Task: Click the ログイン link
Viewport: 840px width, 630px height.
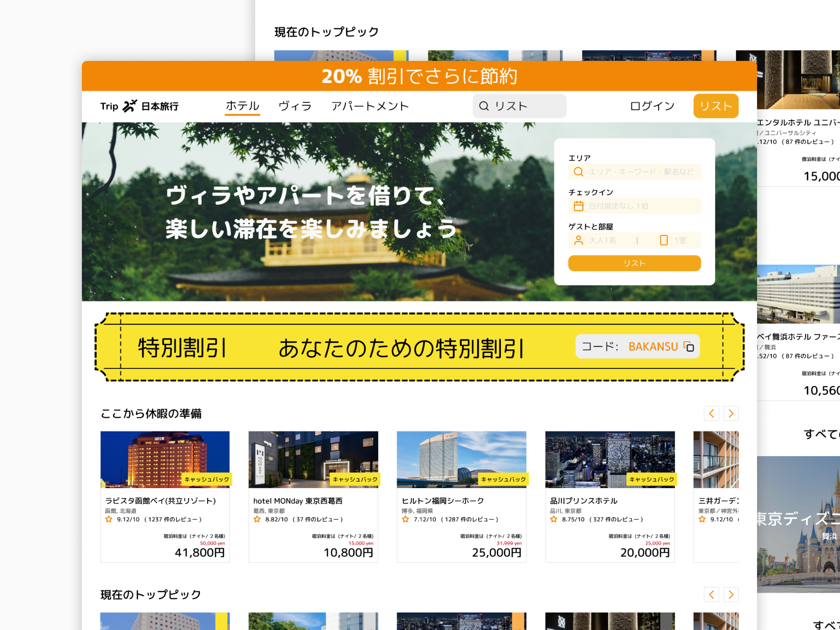Action: click(652, 106)
